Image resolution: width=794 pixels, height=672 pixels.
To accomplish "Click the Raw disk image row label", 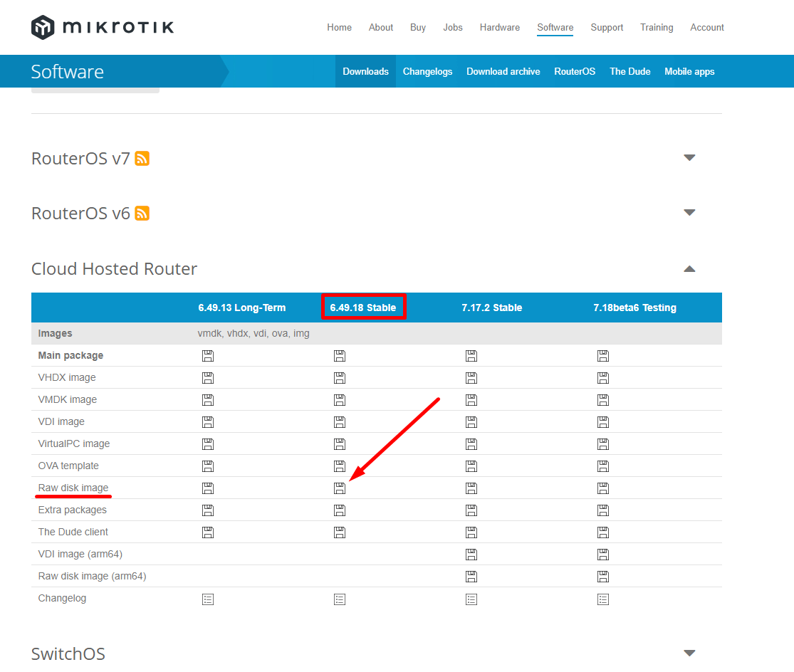I will [73, 488].
